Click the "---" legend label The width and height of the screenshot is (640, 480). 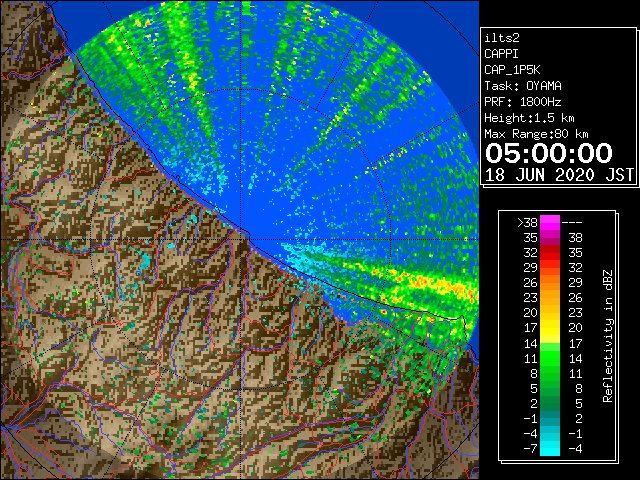(572, 223)
